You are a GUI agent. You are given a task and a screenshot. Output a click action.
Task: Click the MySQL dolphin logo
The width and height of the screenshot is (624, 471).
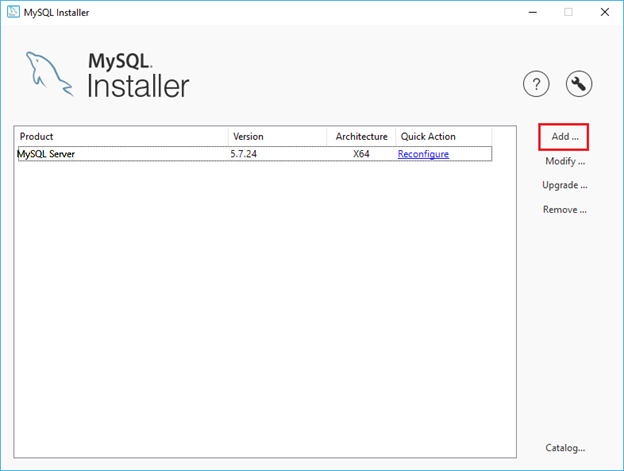click(x=50, y=74)
